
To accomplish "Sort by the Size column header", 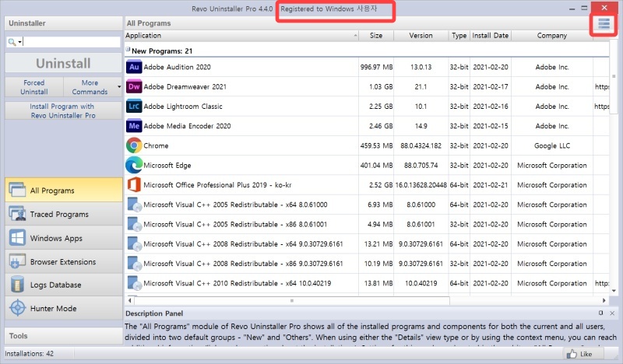I will tap(376, 35).
